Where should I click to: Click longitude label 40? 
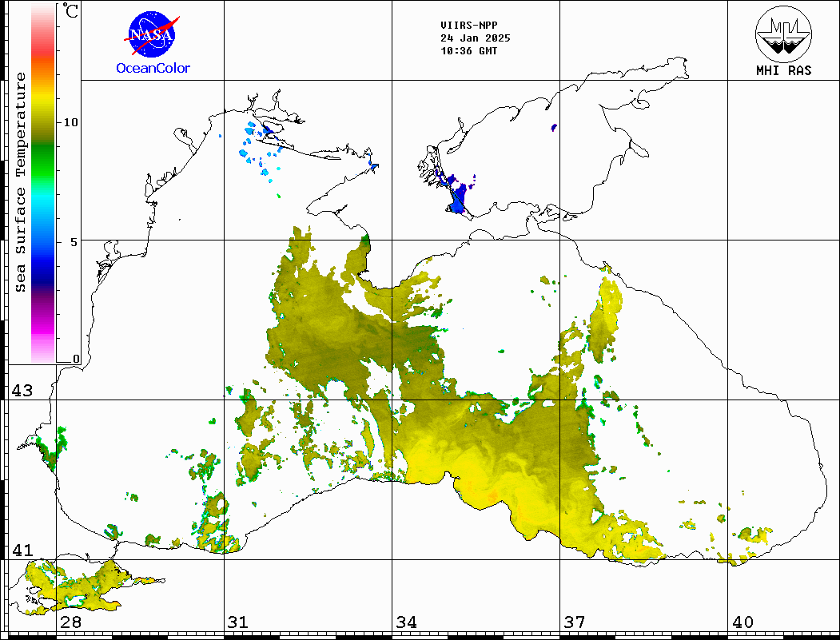pos(742,622)
